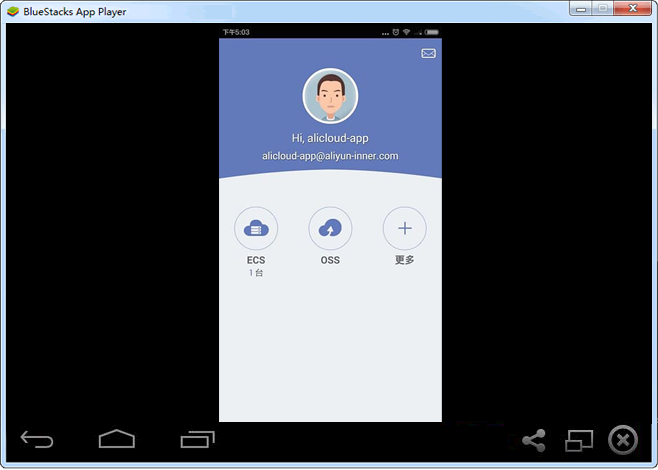Click the BlueStacks logo in title bar
The width and height of the screenshot is (658, 470).
[x=12, y=11]
